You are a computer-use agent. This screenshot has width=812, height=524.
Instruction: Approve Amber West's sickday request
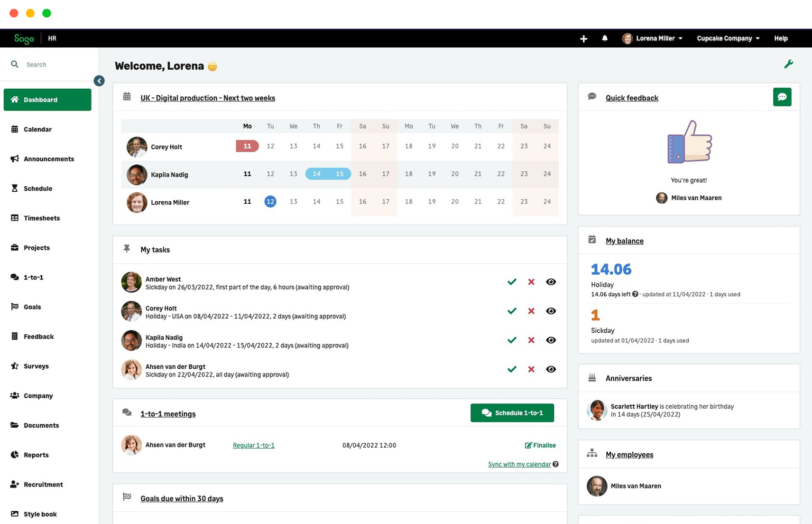click(511, 281)
